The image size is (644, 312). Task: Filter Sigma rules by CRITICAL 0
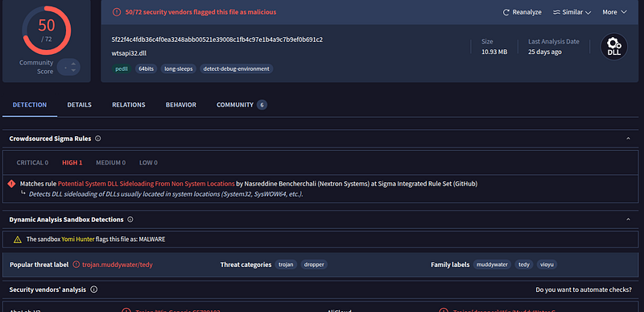(x=32, y=163)
